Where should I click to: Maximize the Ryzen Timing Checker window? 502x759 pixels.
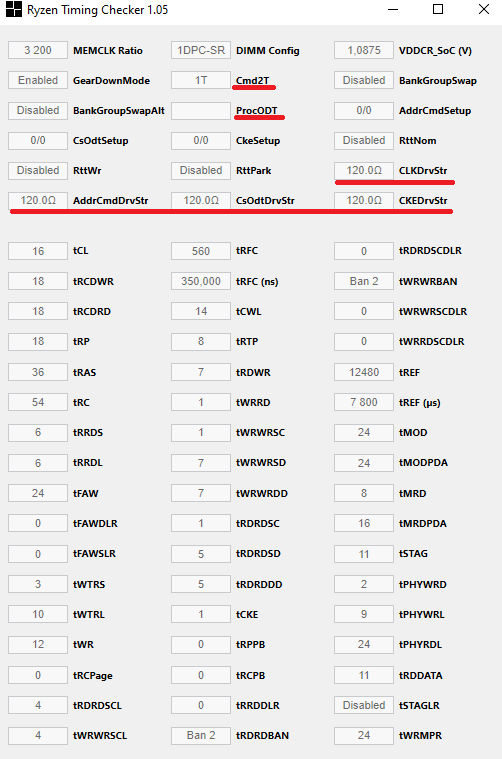click(438, 9)
